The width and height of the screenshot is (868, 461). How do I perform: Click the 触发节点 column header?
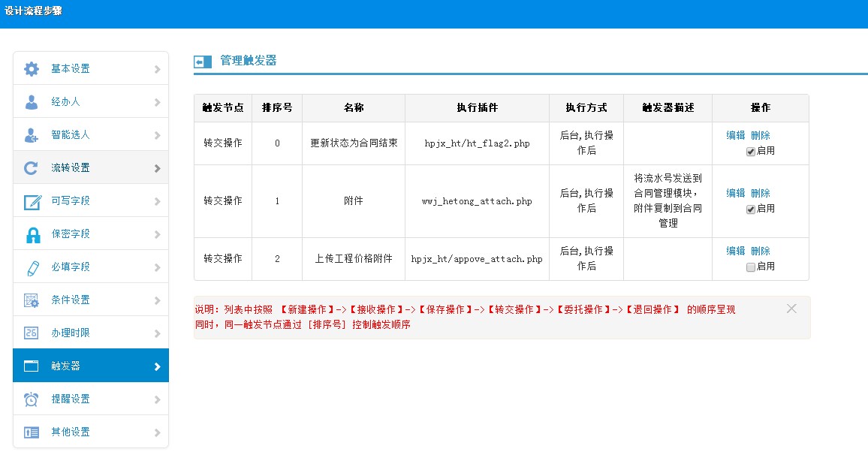pyautogui.click(x=223, y=108)
